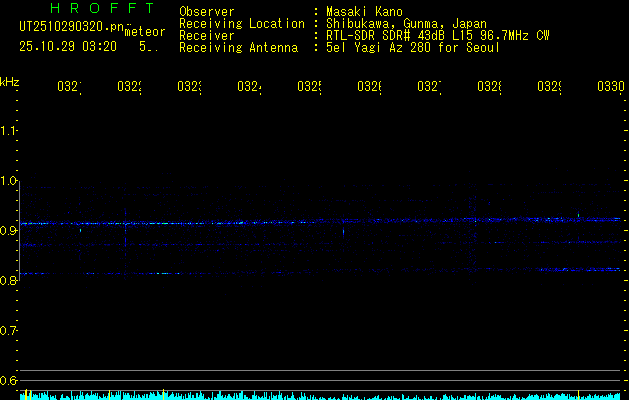
Task: Click the 'Receiving Location' field label
Action: click(x=241, y=23)
